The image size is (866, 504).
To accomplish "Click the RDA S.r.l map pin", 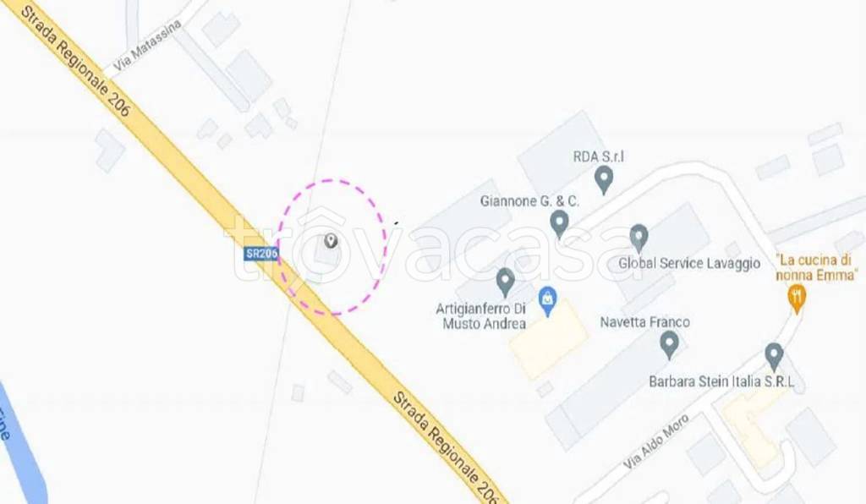I will click(604, 180).
